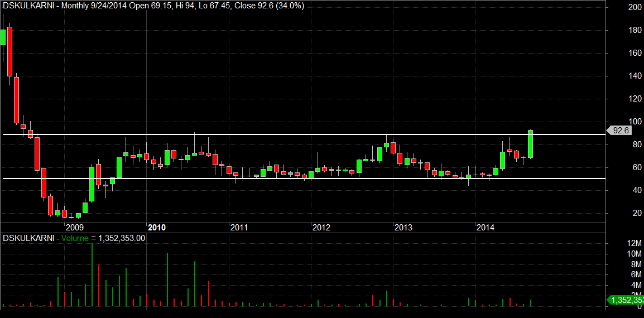Click the latest tall green breakout candle
The image size is (644, 318).
531,144
